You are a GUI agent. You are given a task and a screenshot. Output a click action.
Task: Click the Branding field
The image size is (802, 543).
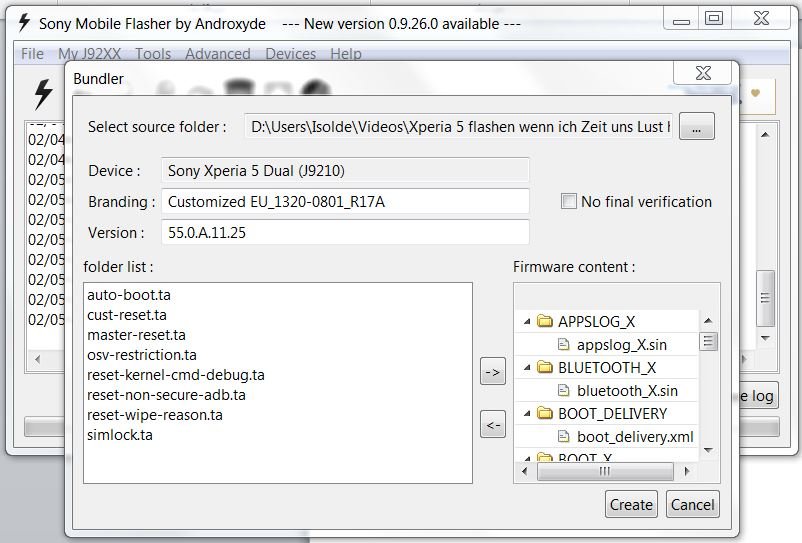pyautogui.click(x=345, y=201)
